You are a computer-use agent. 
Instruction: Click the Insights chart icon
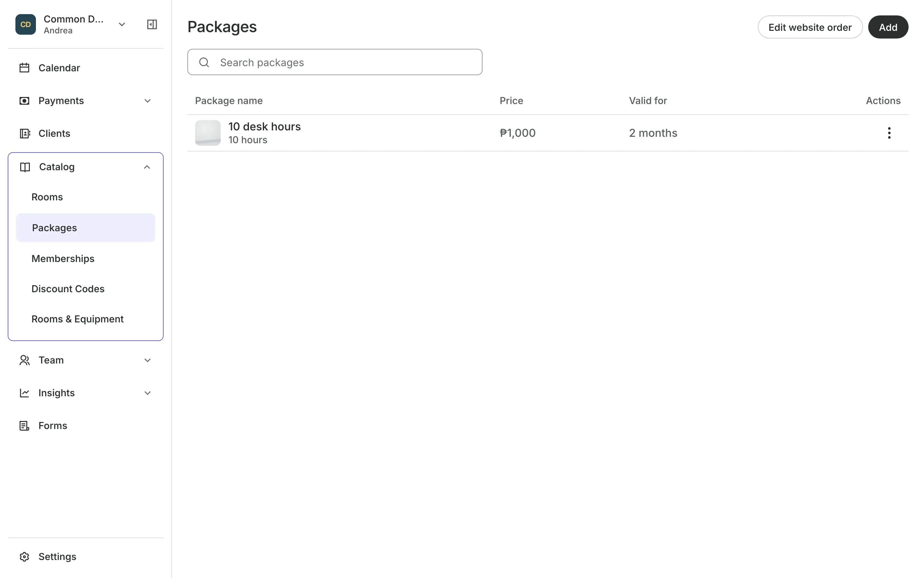pos(24,393)
